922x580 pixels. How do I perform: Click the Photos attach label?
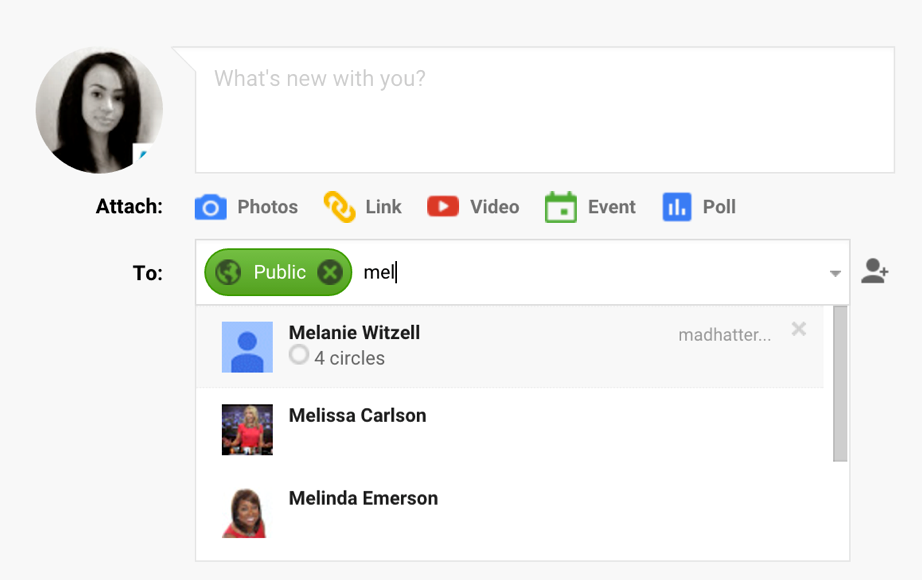tap(267, 207)
